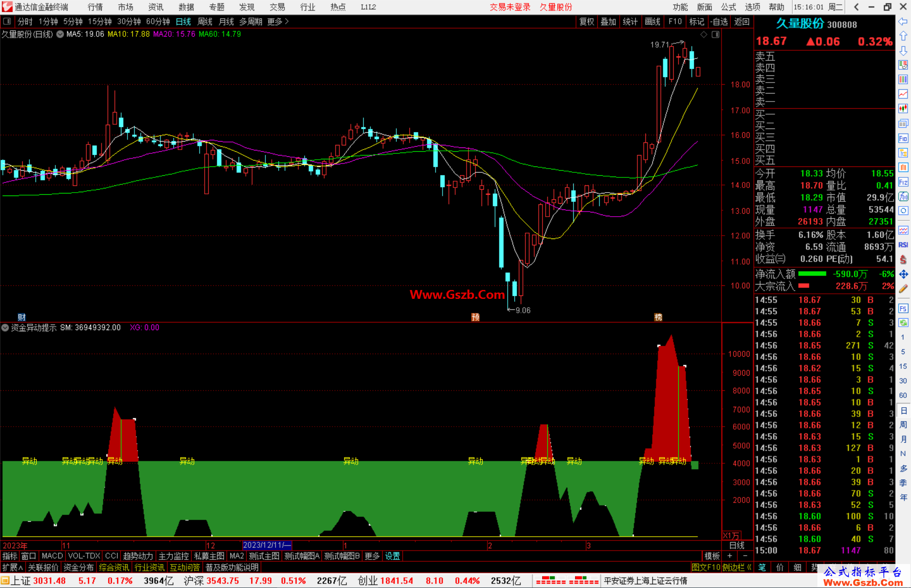The height and width of the screenshot is (588, 911).
Task: Select the MACD indicator tab
Action: coord(52,556)
